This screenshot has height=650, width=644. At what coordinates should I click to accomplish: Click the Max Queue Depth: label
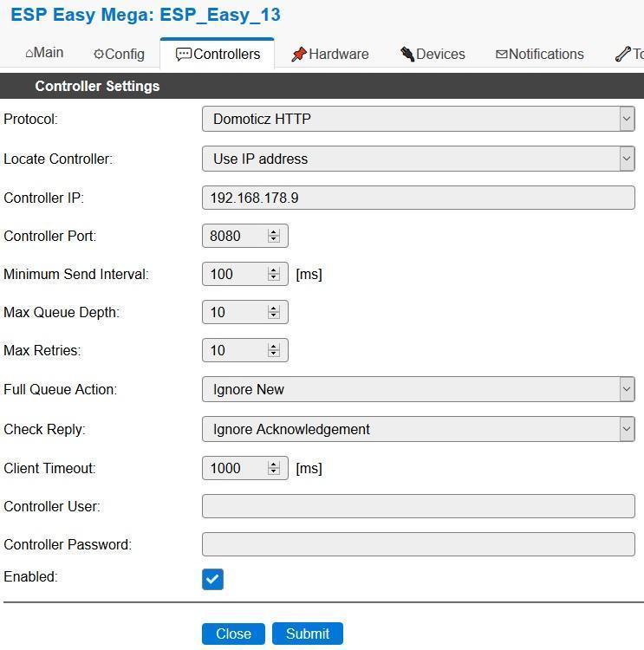(x=62, y=313)
